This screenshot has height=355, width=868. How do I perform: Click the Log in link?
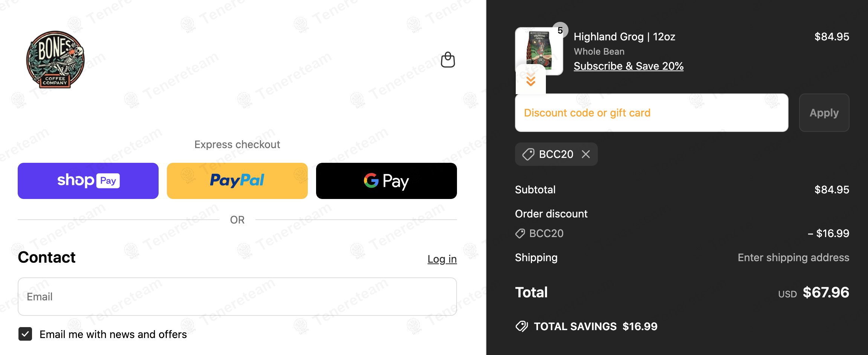[x=442, y=259]
